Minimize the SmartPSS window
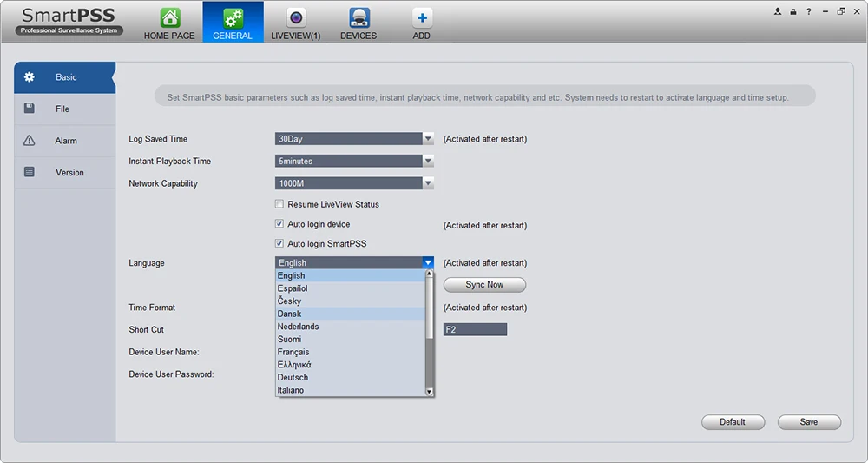This screenshot has height=463, width=868. tap(825, 11)
